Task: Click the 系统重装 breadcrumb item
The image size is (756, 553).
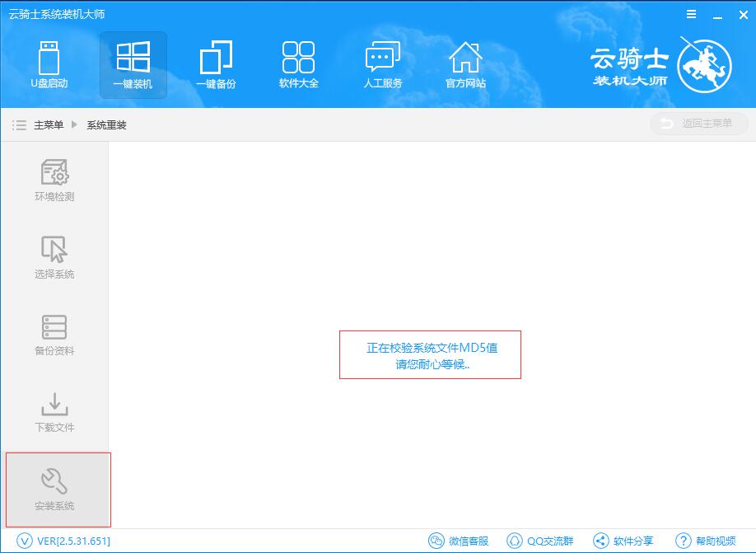Action: pos(106,125)
